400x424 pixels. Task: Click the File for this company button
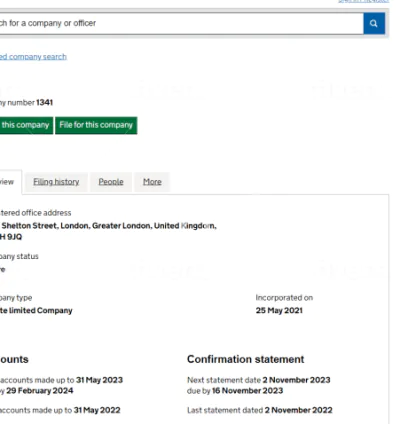click(96, 125)
